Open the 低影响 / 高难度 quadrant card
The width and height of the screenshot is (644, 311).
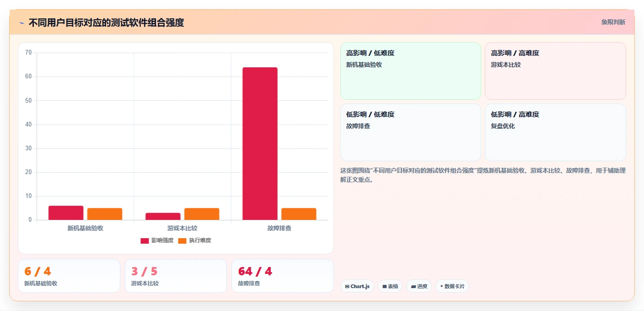click(x=555, y=132)
